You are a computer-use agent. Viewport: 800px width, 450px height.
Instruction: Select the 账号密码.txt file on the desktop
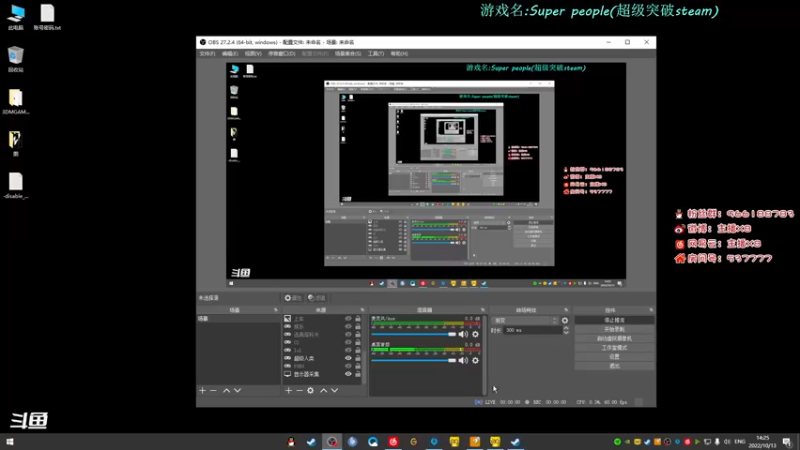47,17
